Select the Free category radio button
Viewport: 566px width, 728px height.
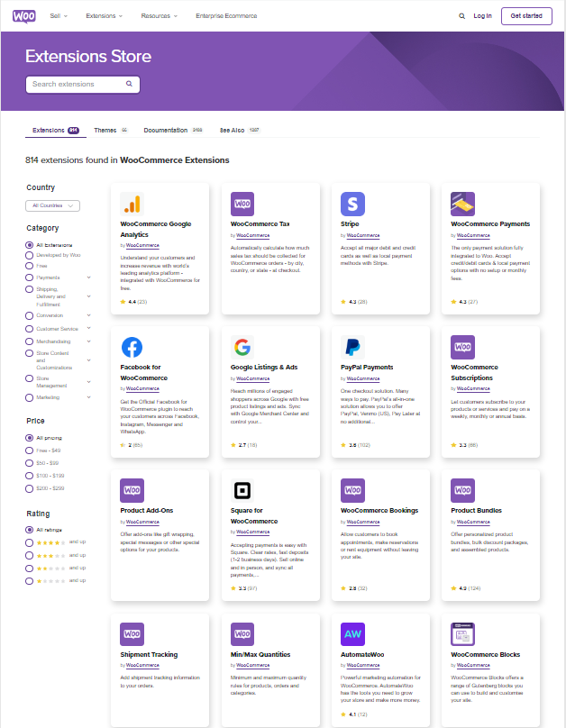click(29, 266)
